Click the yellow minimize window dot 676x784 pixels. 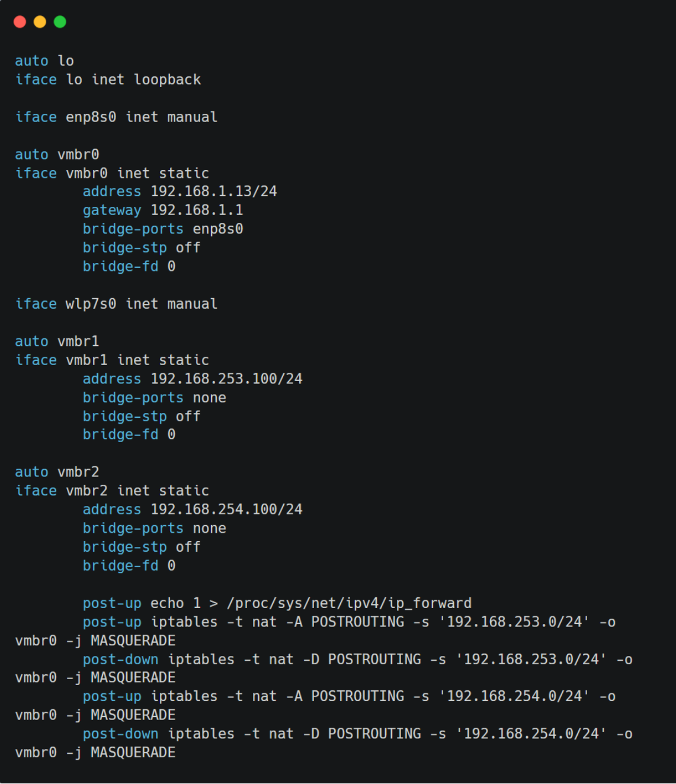tap(40, 22)
